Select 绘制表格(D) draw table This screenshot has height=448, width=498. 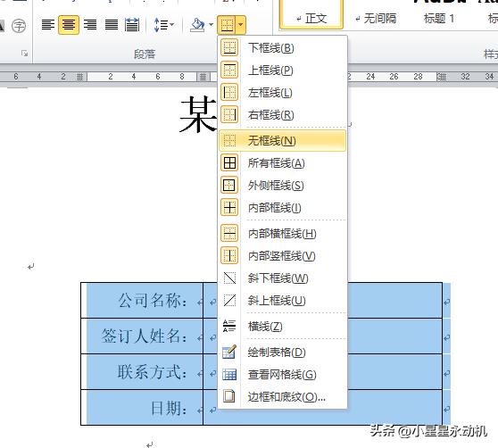[283, 353]
